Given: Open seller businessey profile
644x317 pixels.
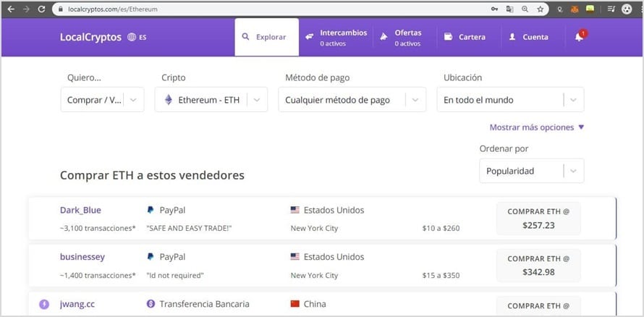Looking at the screenshot, I should pyautogui.click(x=82, y=257).
